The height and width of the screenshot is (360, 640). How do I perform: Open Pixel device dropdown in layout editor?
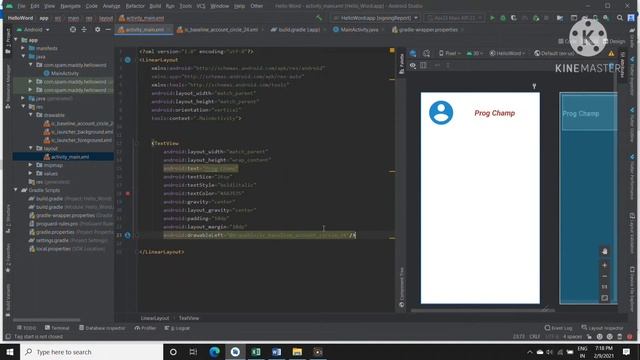[450, 53]
